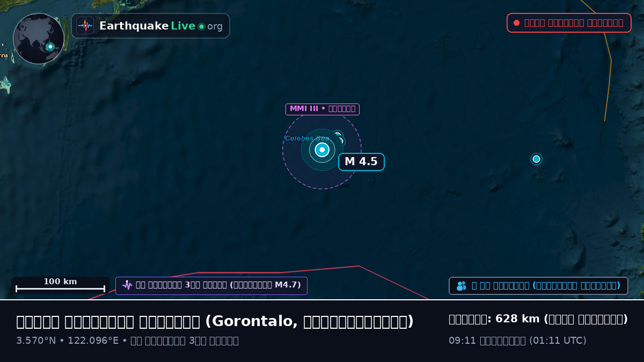Select the main M 4.5 epicenter marker

(x=322, y=150)
